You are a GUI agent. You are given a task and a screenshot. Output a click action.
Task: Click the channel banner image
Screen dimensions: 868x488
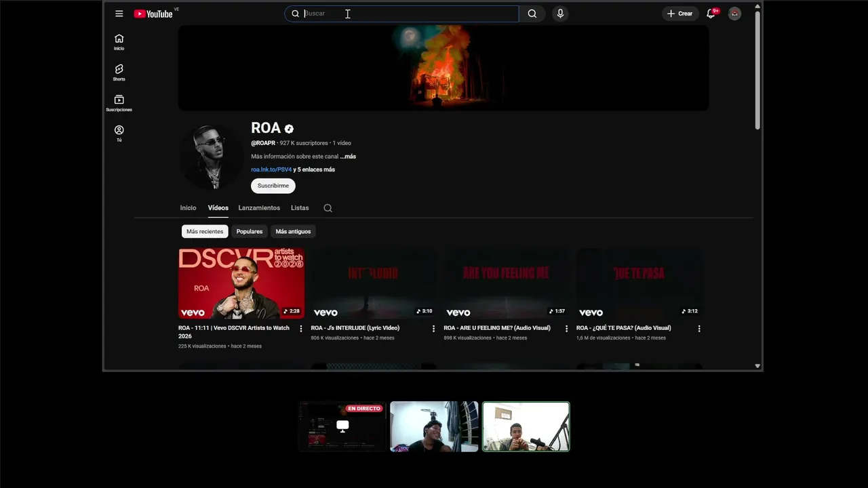pyautogui.click(x=443, y=68)
